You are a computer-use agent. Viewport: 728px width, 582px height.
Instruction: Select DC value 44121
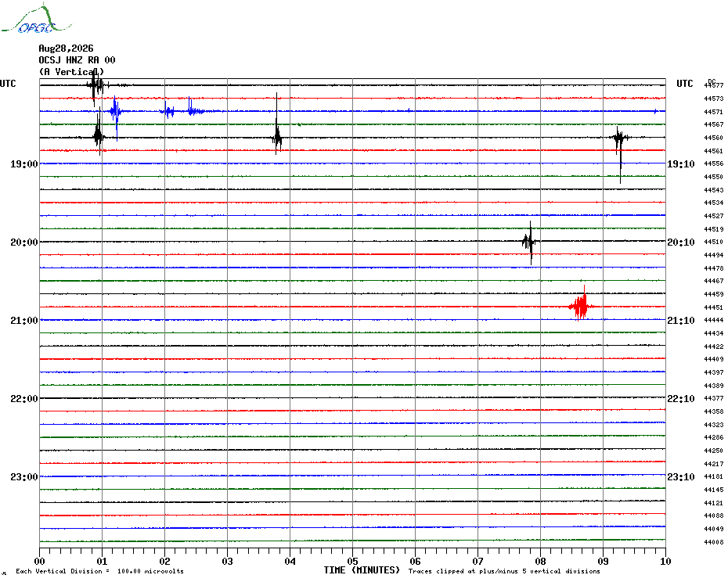[714, 503]
